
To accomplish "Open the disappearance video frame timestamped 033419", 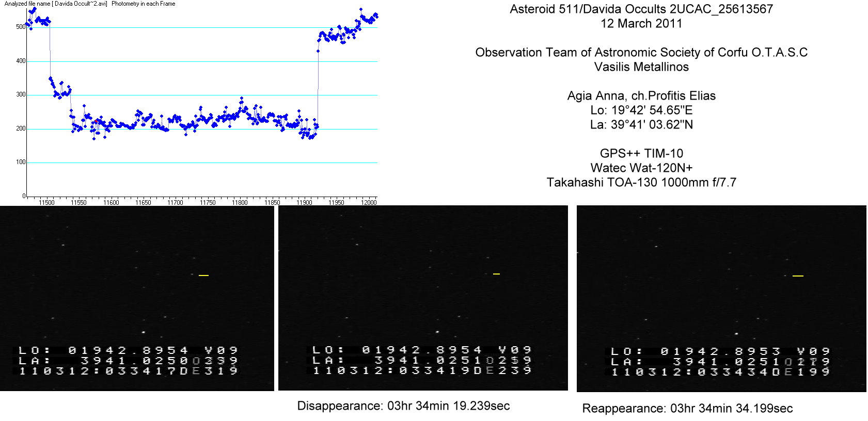I will [423, 298].
